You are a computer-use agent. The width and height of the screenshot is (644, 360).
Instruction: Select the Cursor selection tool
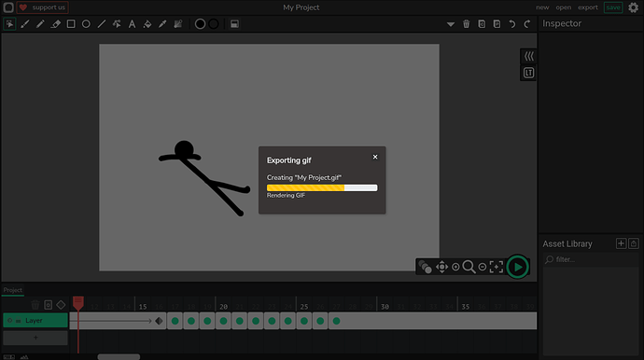coord(9,24)
